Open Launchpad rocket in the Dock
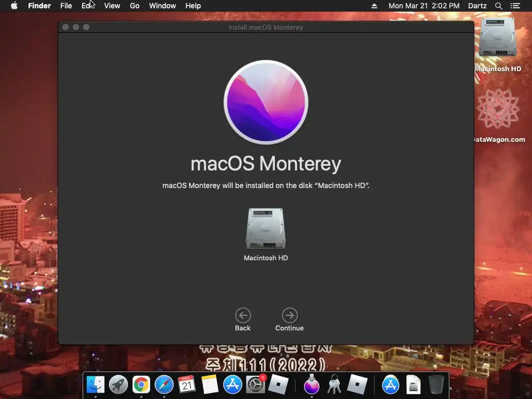 (118, 384)
